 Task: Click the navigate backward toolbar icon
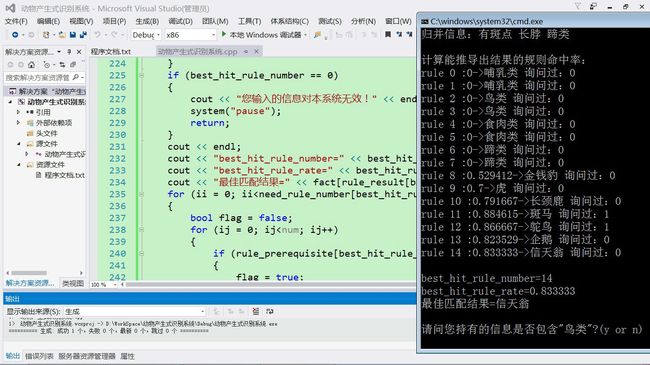click(15, 35)
